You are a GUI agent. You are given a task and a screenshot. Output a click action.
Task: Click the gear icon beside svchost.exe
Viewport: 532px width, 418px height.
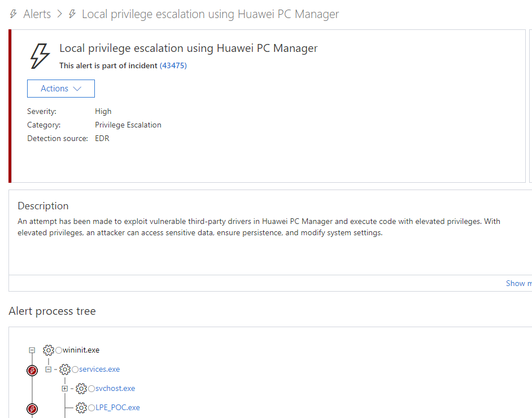pyautogui.click(x=81, y=388)
